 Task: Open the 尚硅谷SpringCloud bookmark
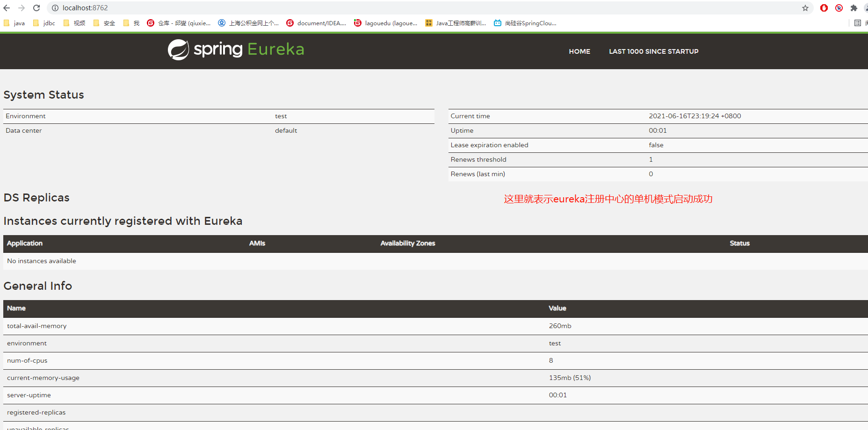(x=525, y=23)
